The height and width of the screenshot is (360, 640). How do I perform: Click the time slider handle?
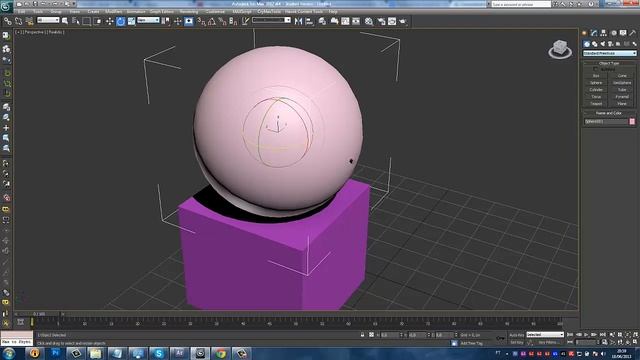tap(39, 314)
